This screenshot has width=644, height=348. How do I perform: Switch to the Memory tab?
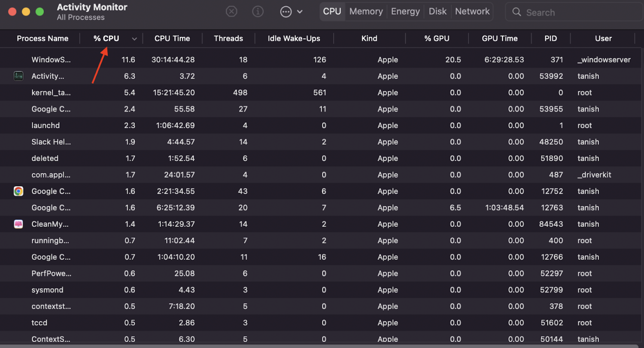pyautogui.click(x=366, y=12)
